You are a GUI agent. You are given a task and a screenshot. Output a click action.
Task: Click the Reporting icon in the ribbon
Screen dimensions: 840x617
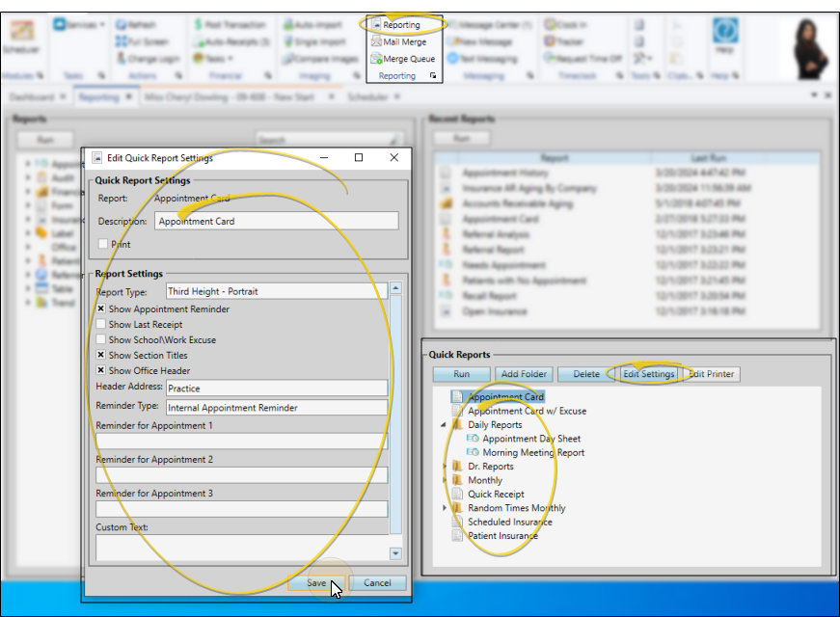[376, 25]
